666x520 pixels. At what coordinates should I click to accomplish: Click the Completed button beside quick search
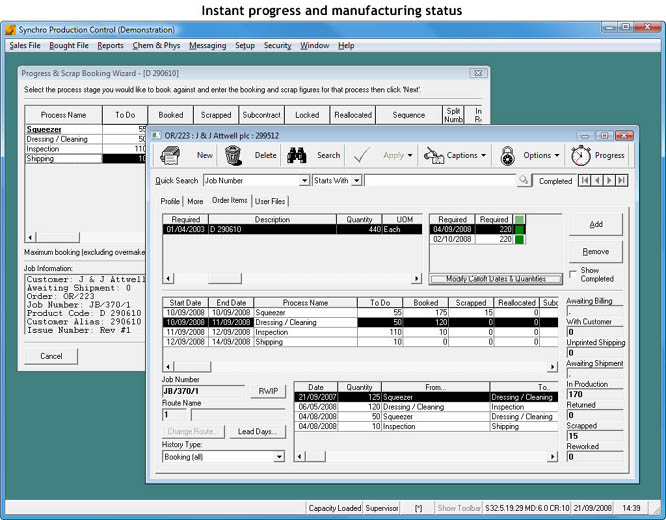pyautogui.click(x=555, y=181)
